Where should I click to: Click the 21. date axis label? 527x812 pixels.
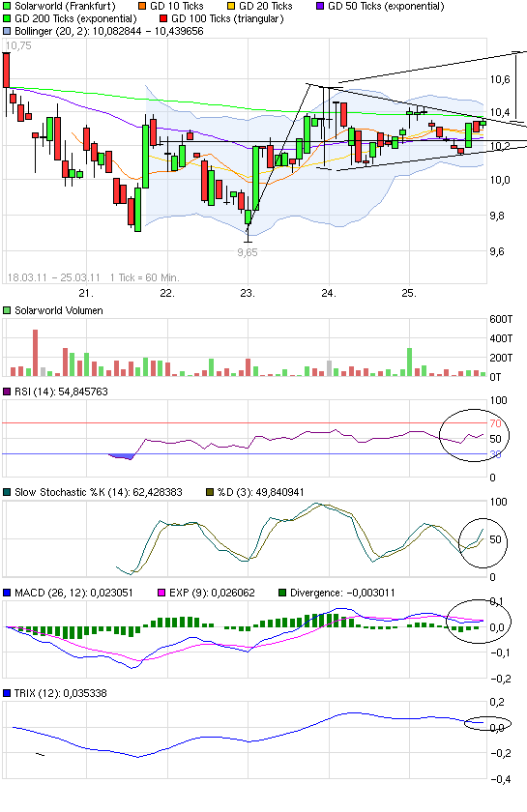(86, 294)
